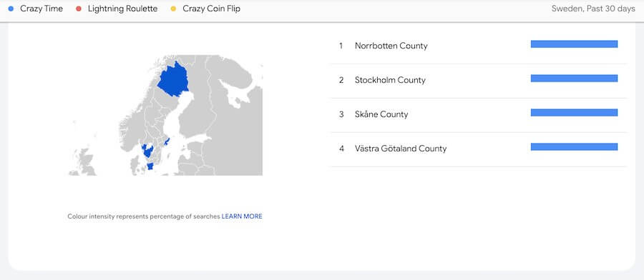Click the Stockholm region on the map
Viewport: 644px width, 280px height.
(x=167, y=141)
